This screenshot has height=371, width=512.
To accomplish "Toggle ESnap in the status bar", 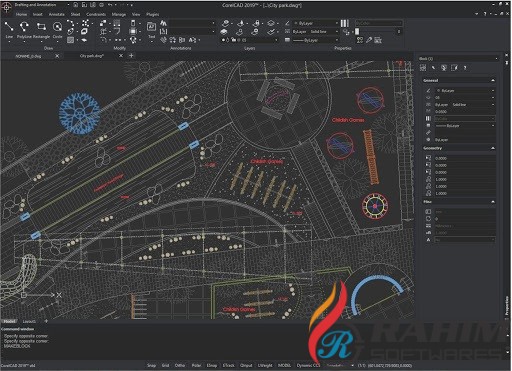I will (212, 365).
